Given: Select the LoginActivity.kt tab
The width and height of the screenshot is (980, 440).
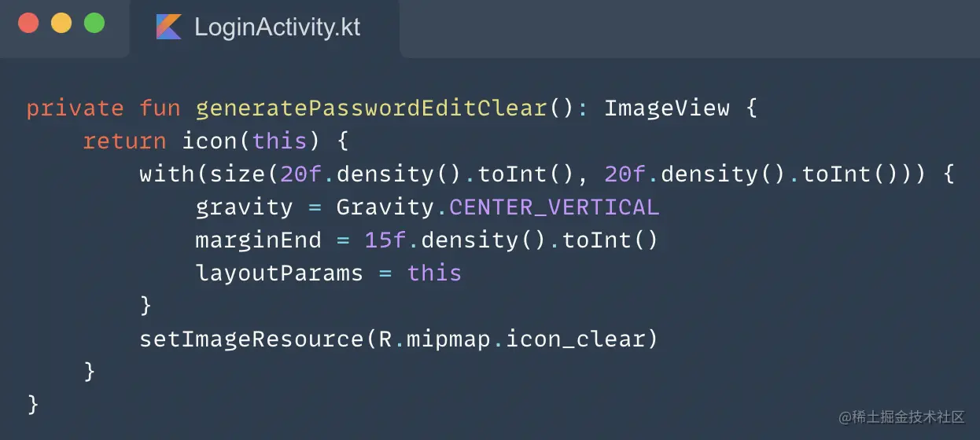Looking at the screenshot, I should click(276, 27).
